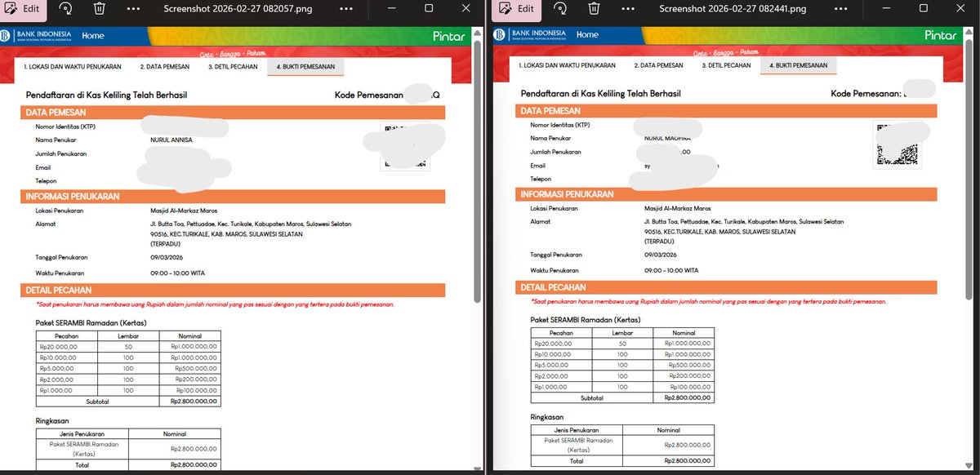The width and height of the screenshot is (980, 475).
Task: Click the QR code in the left window
Action: coord(405,147)
